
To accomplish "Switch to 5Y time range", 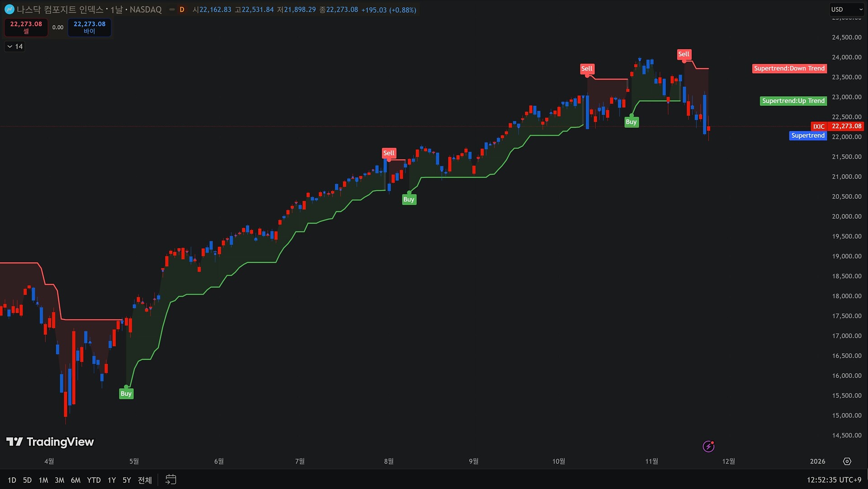I will (127, 480).
